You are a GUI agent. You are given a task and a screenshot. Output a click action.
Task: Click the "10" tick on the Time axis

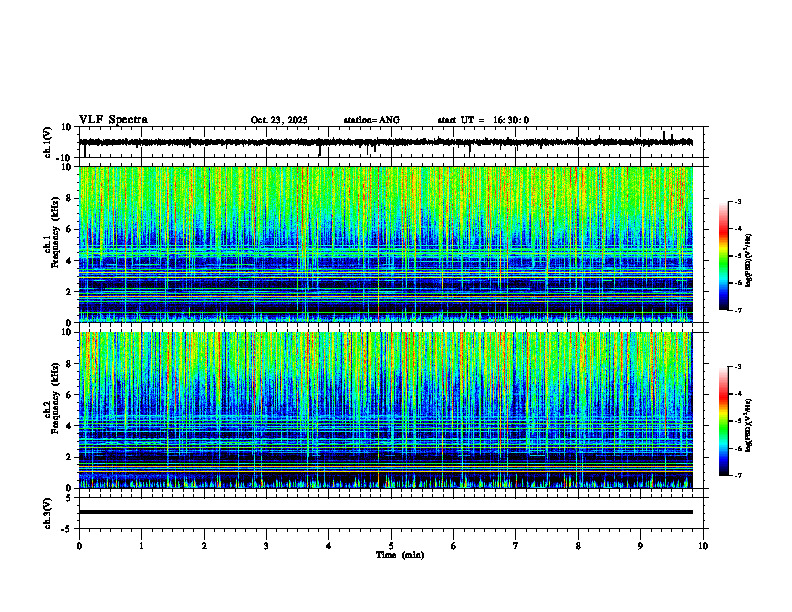click(703, 546)
